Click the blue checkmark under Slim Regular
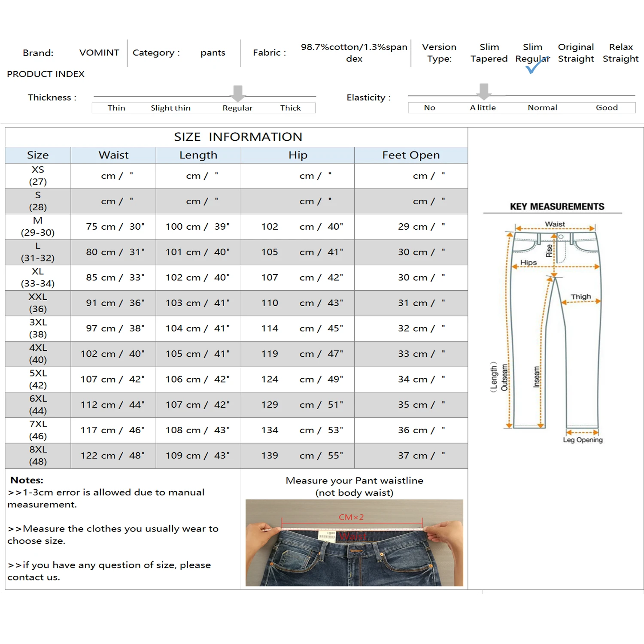The height and width of the screenshot is (644, 644). point(537,66)
